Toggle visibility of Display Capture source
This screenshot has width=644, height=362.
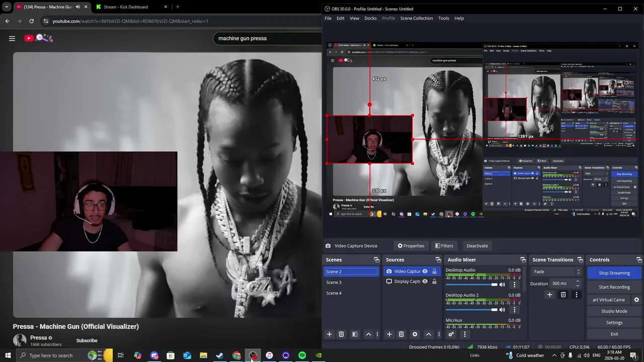point(425,282)
